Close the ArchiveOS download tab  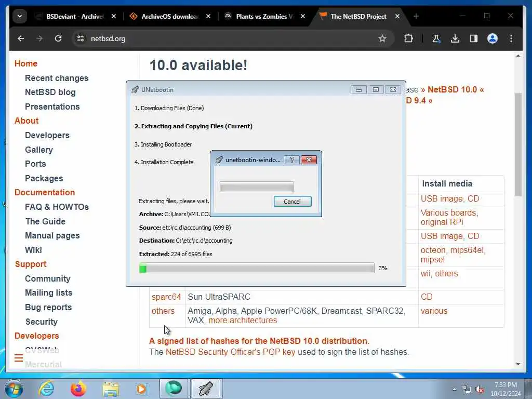208,16
